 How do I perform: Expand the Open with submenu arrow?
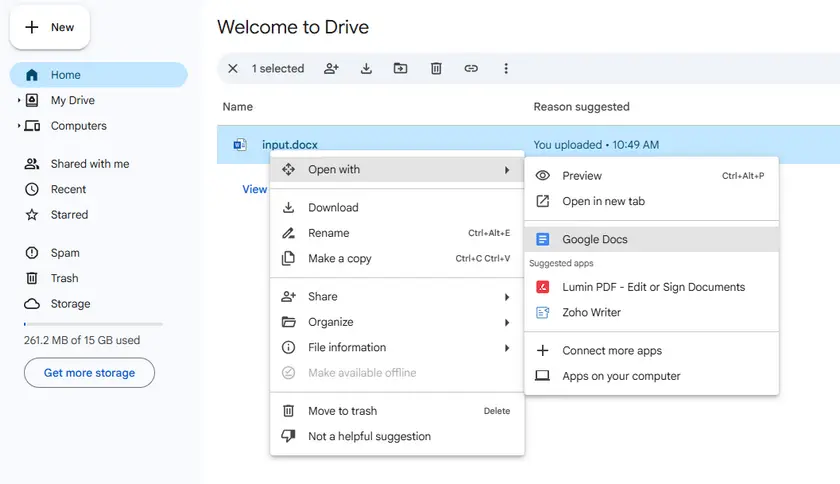pyautogui.click(x=507, y=170)
